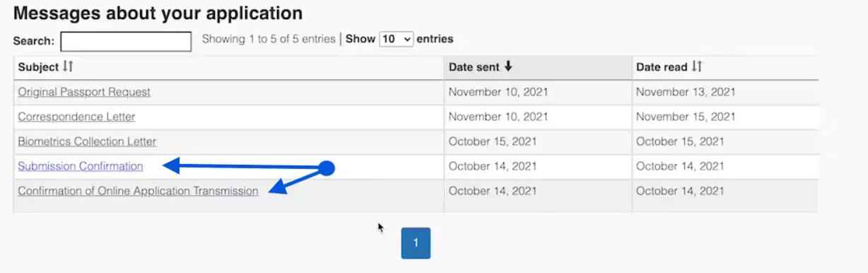The width and height of the screenshot is (868, 273).
Task: Open the Submission Confirmation link
Action: tap(81, 166)
